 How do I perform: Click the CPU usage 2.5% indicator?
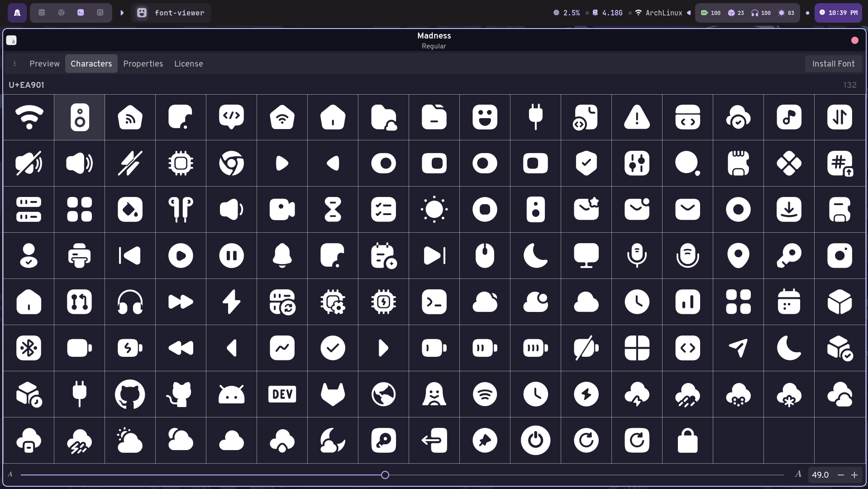point(567,13)
